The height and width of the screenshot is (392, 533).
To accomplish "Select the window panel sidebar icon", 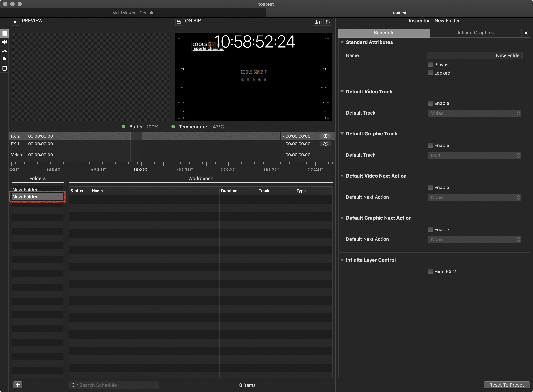I will (x=5, y=68).
